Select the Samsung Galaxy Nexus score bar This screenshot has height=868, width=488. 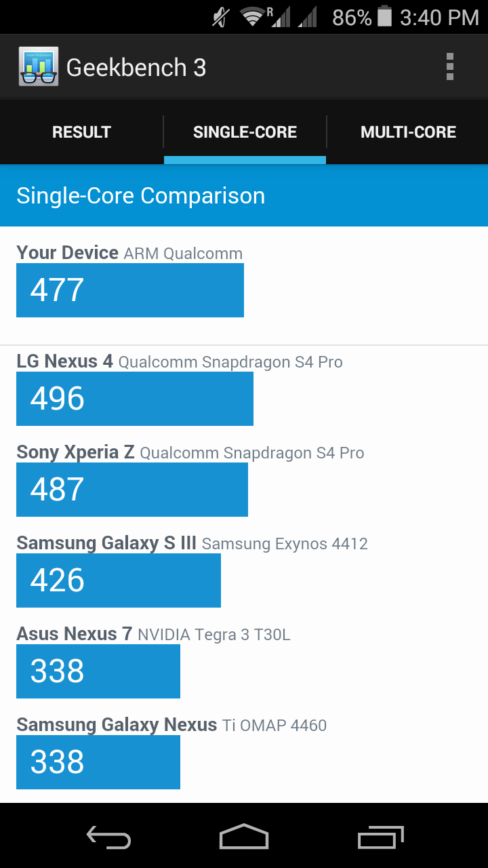(x=98, y=762)
